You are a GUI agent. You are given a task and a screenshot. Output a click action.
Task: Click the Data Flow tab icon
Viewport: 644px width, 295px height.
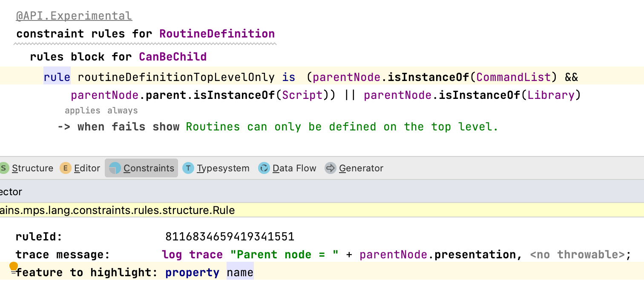coord(264,168)
